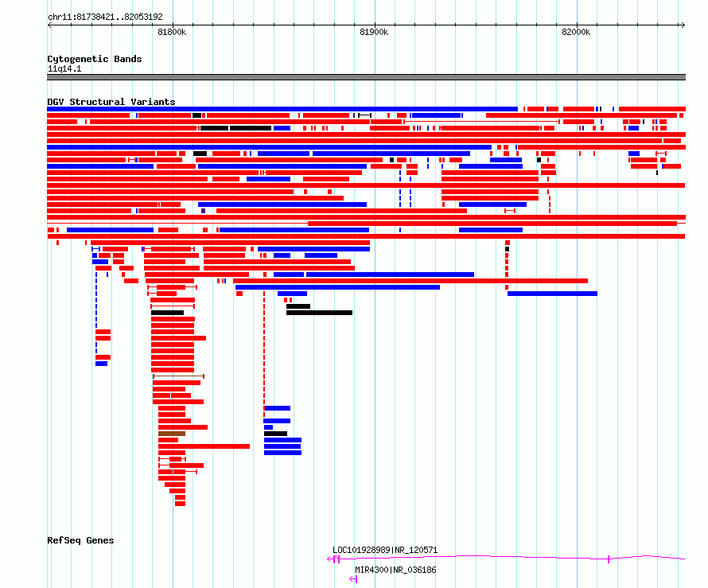This screenshot has height=588, width=708.
Task: Open the LOC101928989|NR_120571 gene label
Action: (385, 550)
